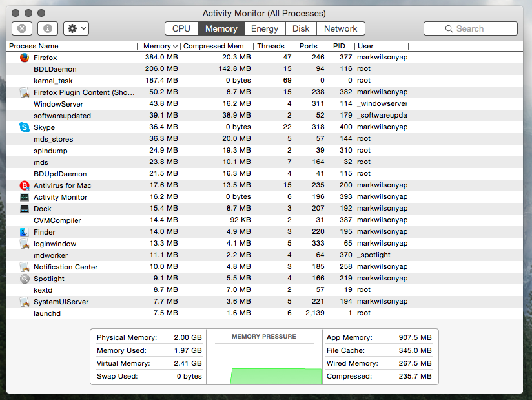
Task: Select the BDUpdDaemon process row
Action: pyautogui.click(x=265, y=174)
